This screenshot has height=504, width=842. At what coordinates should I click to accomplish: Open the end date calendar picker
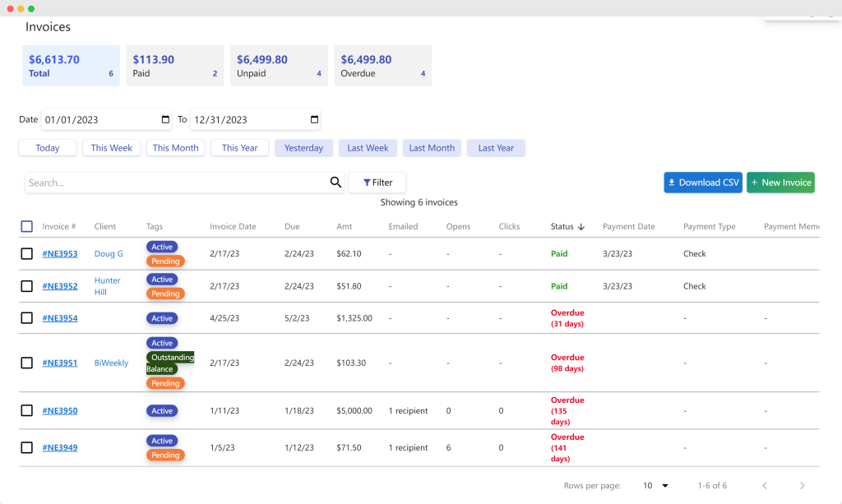coord(312,119)
